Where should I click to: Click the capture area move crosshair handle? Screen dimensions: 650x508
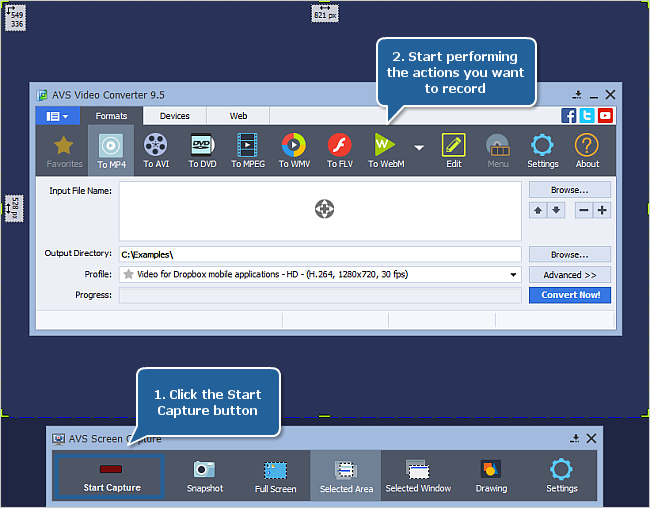[324, 209]
